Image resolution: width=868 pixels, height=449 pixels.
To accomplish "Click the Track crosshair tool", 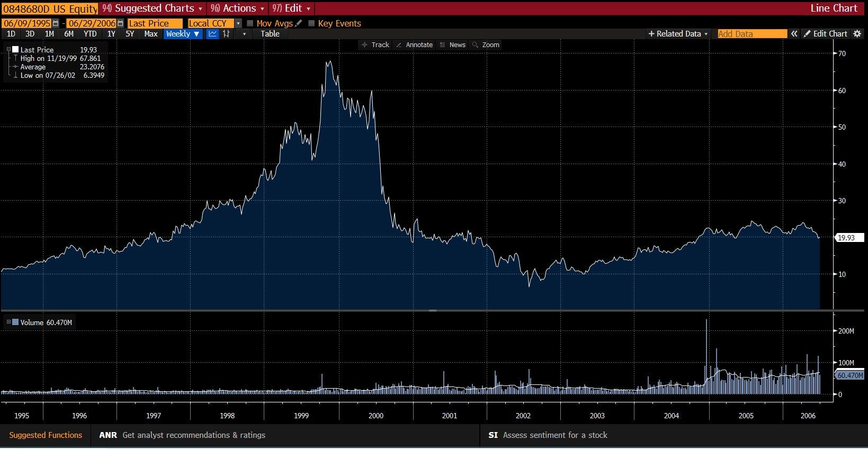I will click(375, 45).
